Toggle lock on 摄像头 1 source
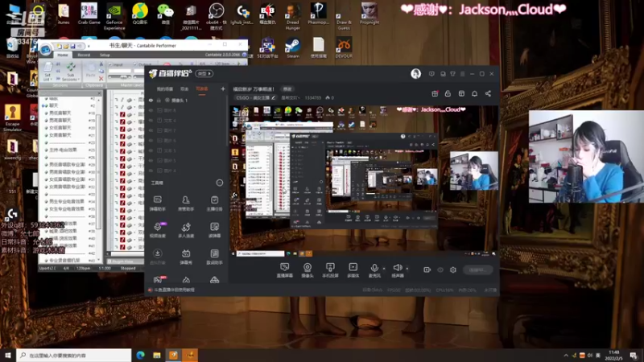The width and height of the screenshot is (644, 362). point(159,100)
